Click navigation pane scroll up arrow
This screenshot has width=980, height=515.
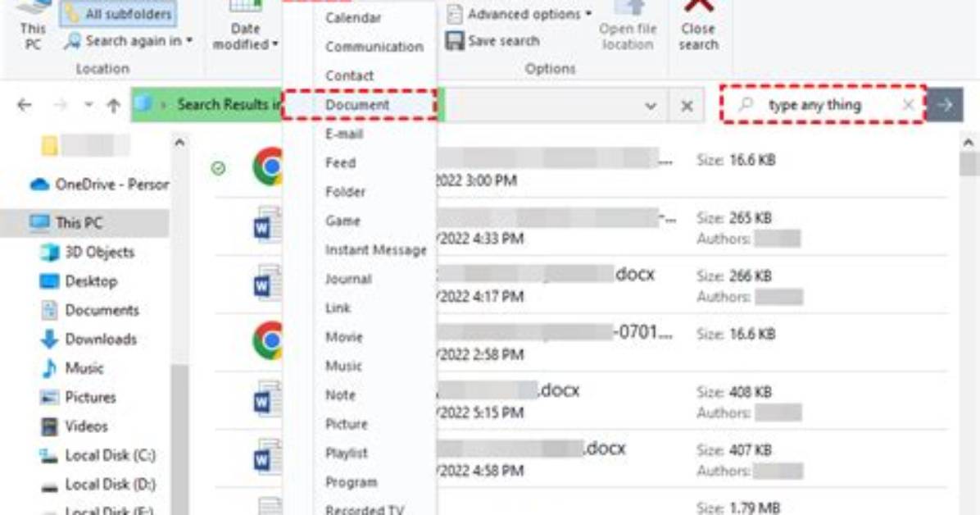(179, 143)
